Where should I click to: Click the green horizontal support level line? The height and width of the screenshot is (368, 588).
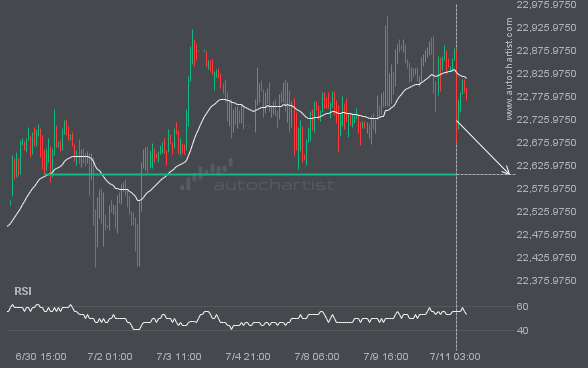pyautogui.click(x=250, y=174)
